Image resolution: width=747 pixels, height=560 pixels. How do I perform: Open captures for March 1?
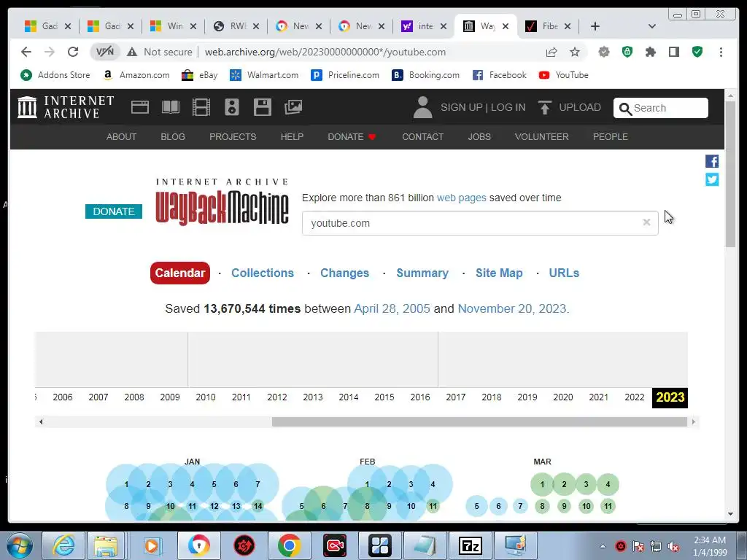(x=542, y=484)
